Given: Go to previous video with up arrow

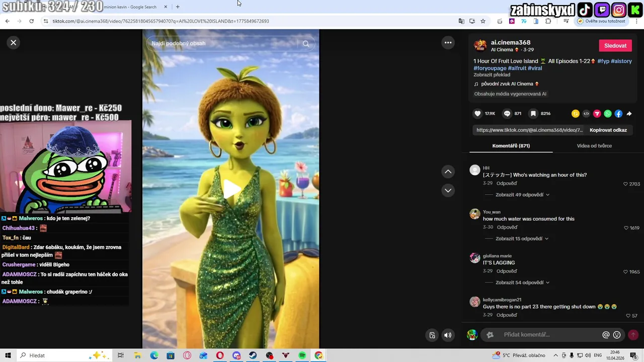Looking at the screenshot, I should 448,172.
